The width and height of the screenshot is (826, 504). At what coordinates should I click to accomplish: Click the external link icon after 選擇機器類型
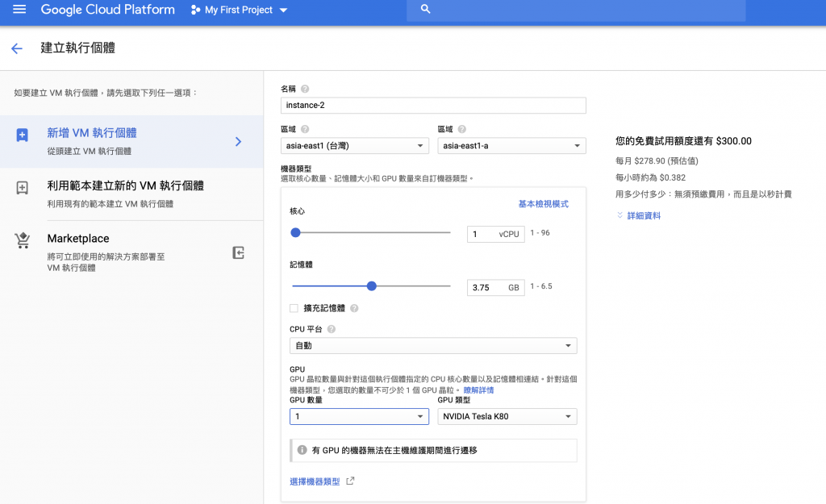pyautogui.click(x=350, y=481)
